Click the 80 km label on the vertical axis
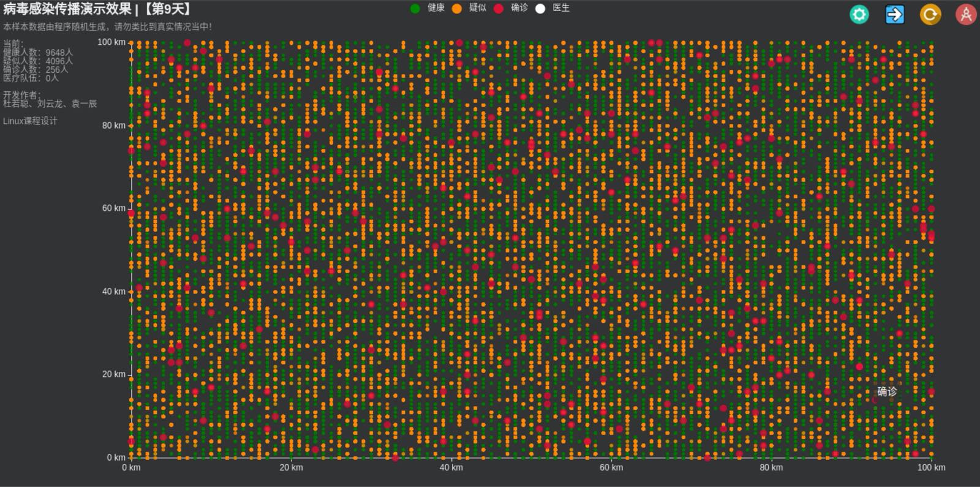Screen dimensions: 980x487 pyautogui.click(x=114, y=125)
